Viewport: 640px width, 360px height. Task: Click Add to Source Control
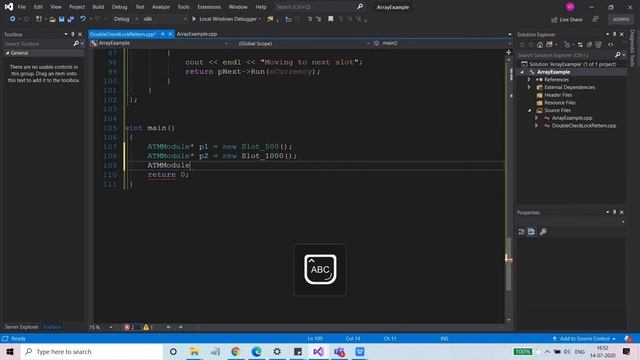584,339
